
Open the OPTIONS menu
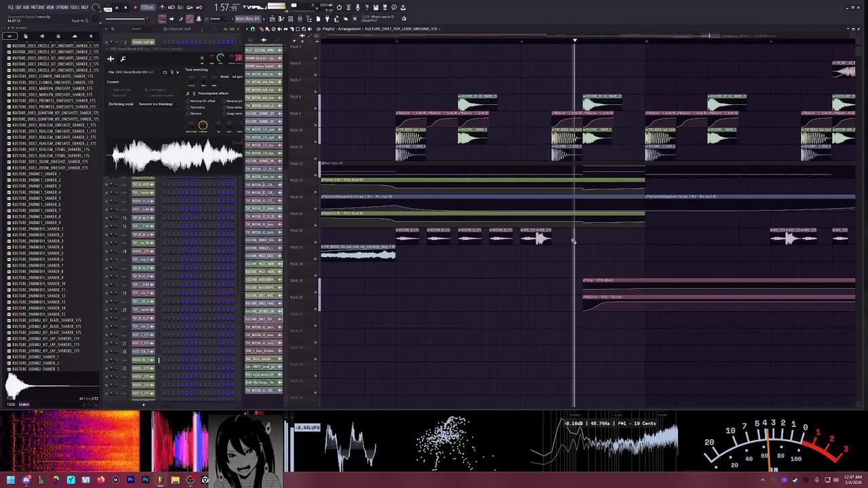62,7
